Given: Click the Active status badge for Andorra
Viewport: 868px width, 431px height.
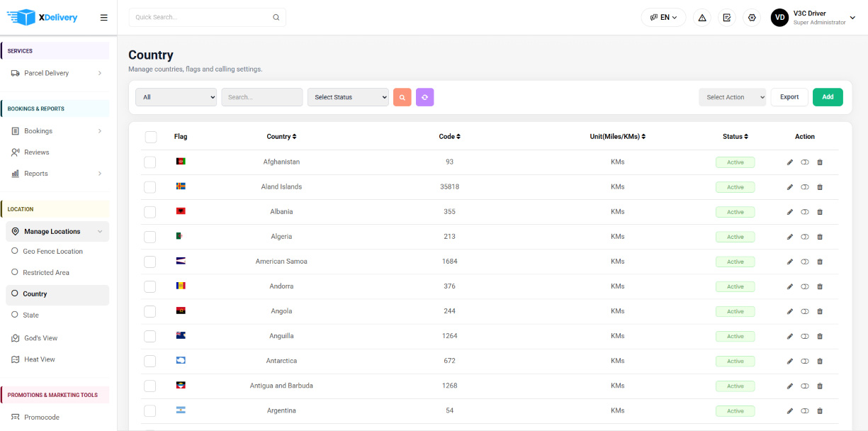Looking at the screenshot, I should pos(735,286).
